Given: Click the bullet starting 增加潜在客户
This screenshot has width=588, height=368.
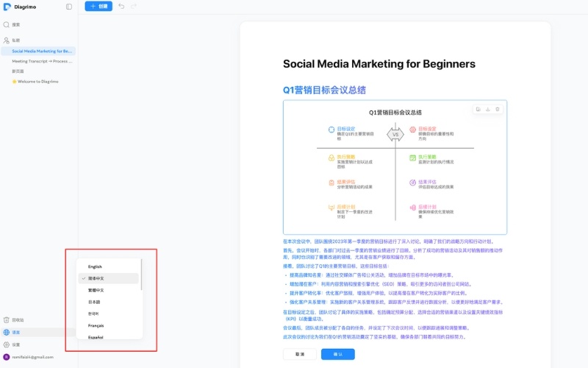Looking at the screenshot, I should pos(381,284).
